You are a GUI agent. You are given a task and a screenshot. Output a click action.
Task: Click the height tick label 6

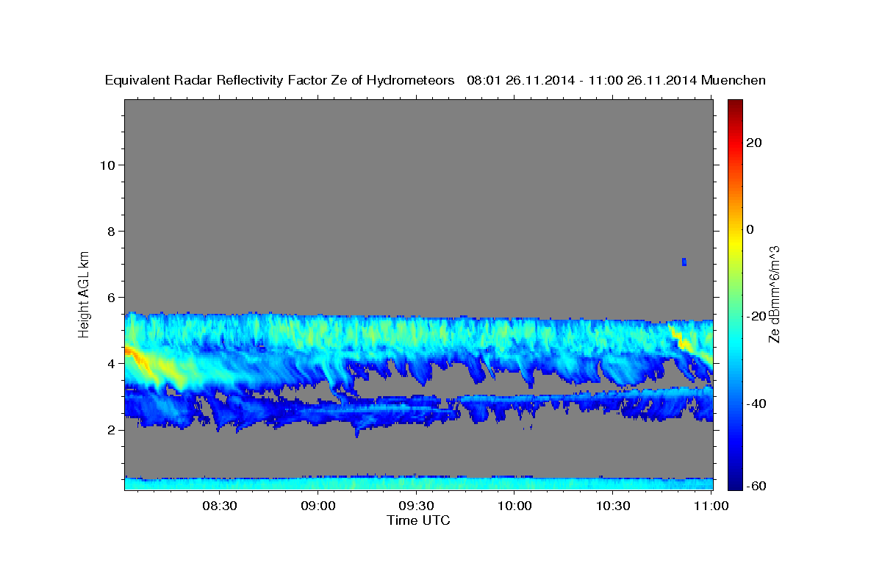111,297
